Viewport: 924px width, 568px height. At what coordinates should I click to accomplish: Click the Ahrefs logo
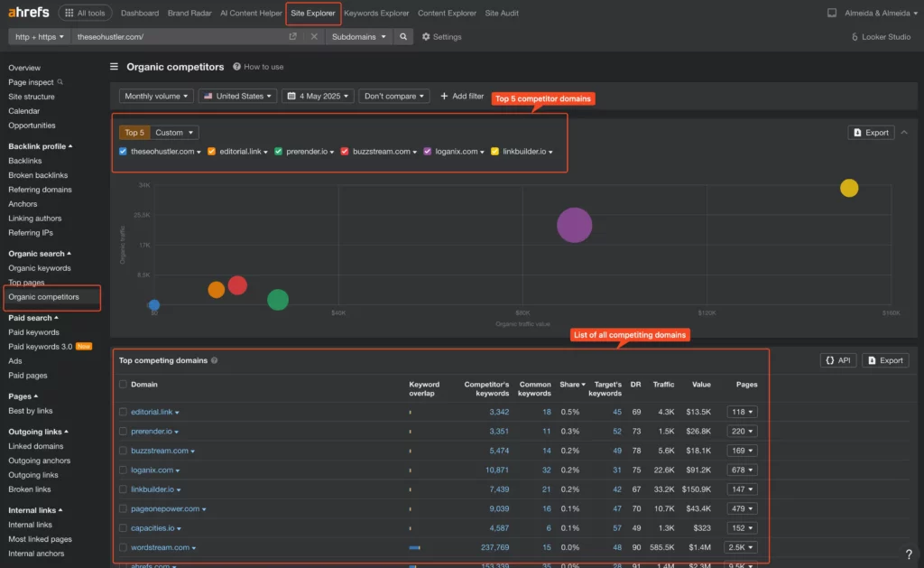(x=27, y=13)
